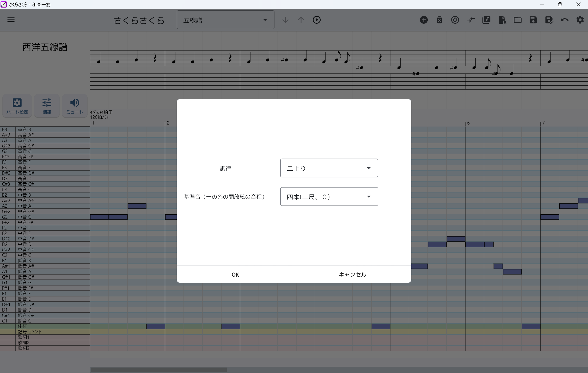Click the ミュート speaker button

click(x=75, y=106)
